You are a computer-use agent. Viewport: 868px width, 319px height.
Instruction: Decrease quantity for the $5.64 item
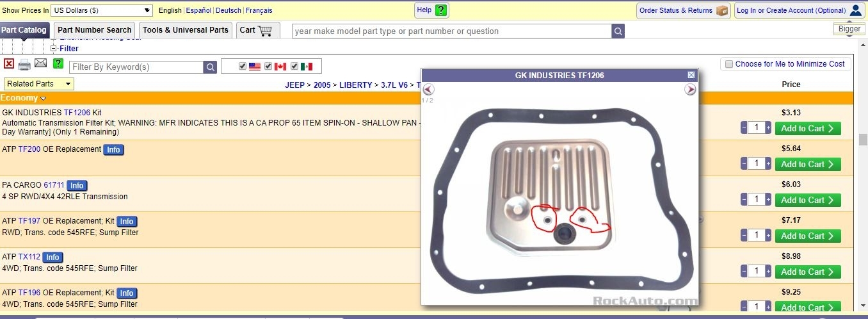744,164
